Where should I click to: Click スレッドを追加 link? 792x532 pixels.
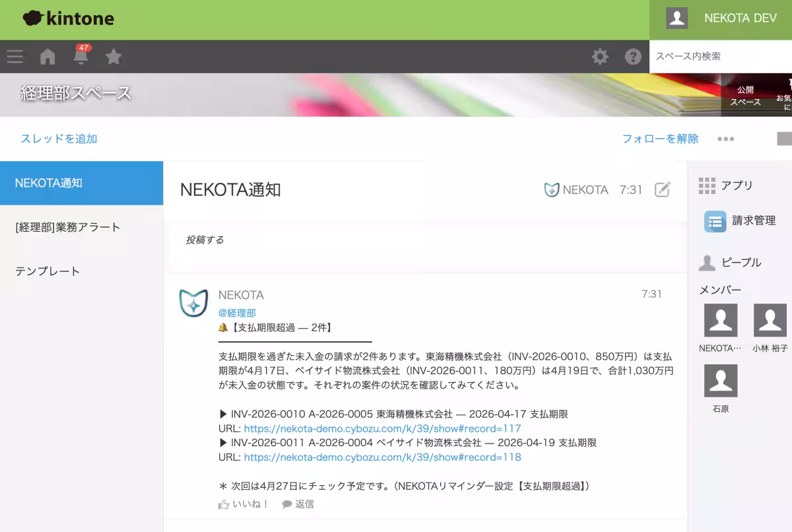(x=59, y=139)
